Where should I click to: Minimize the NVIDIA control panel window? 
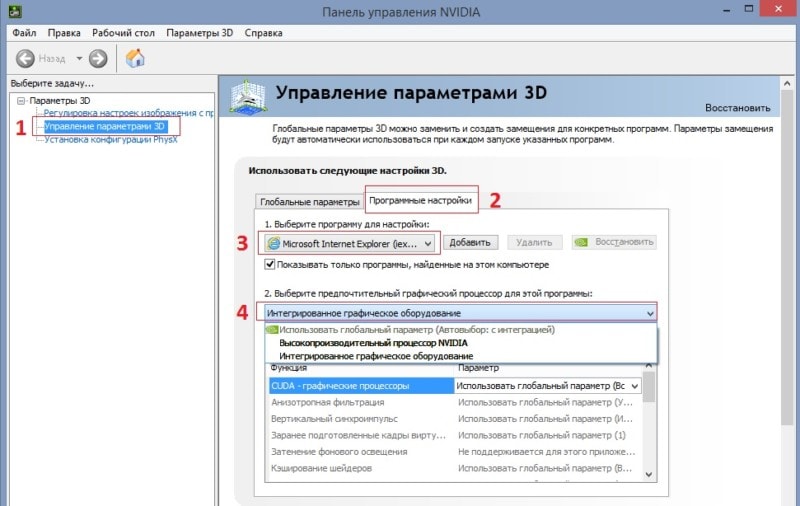coord(727,10)
